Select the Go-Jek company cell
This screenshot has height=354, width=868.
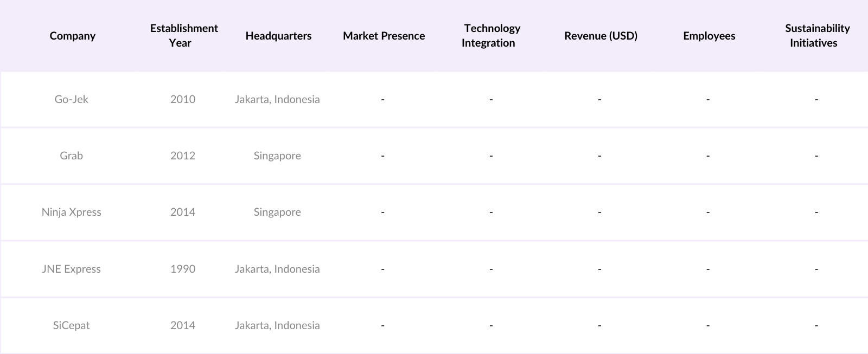71,99
